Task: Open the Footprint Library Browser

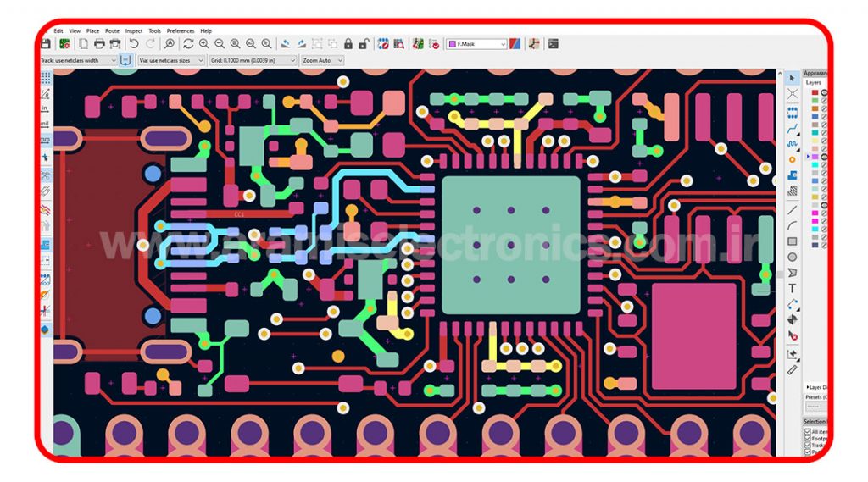Action: tap(398, 44)
